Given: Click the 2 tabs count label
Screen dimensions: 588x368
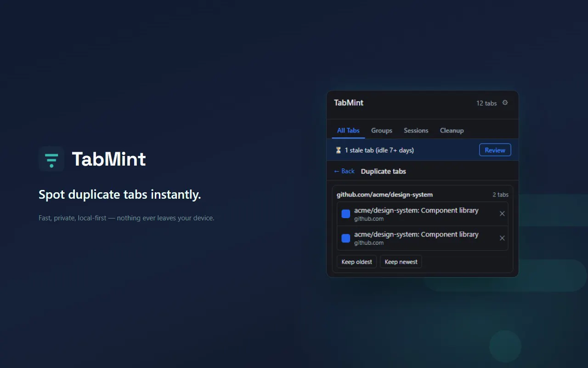Looking at the screenshot, I should [501, 195].
